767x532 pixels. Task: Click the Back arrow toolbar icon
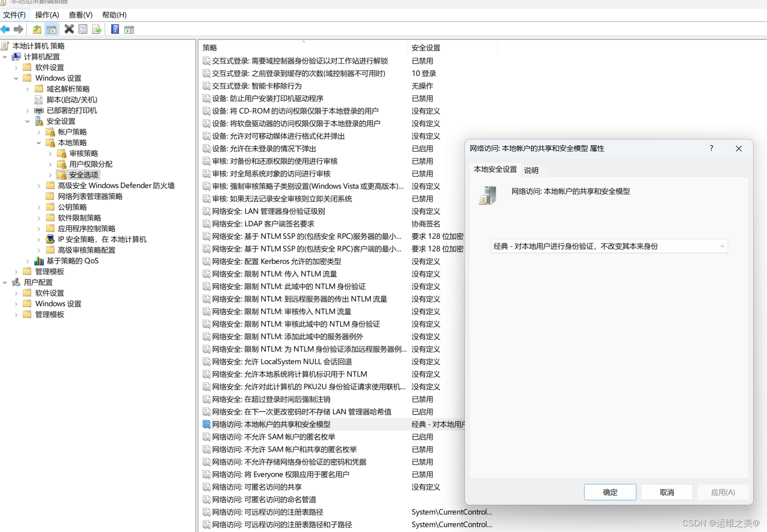[x=5, y=30]
